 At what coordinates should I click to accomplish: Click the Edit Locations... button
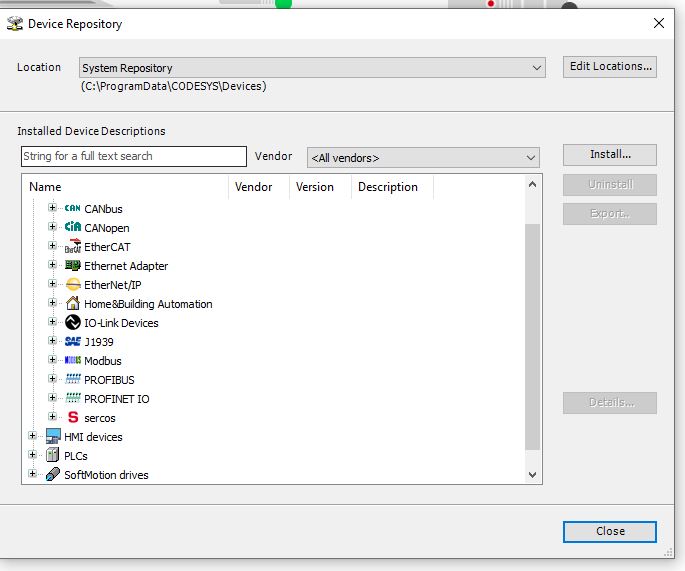[610, 67]
